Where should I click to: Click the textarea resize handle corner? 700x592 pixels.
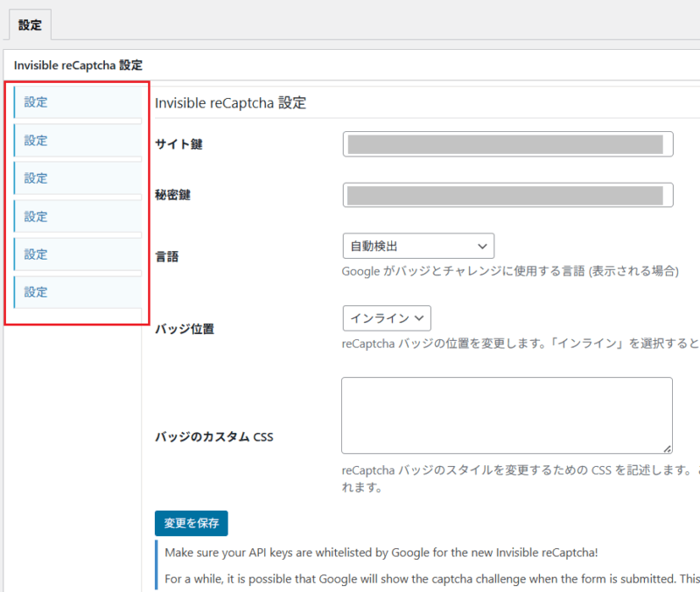(668, 449)
